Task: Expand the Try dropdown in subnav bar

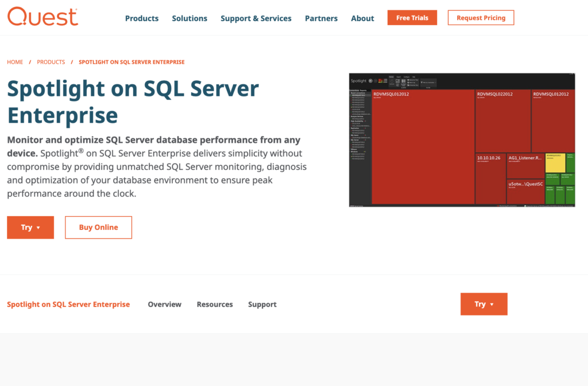Action: tap(483, 304)
